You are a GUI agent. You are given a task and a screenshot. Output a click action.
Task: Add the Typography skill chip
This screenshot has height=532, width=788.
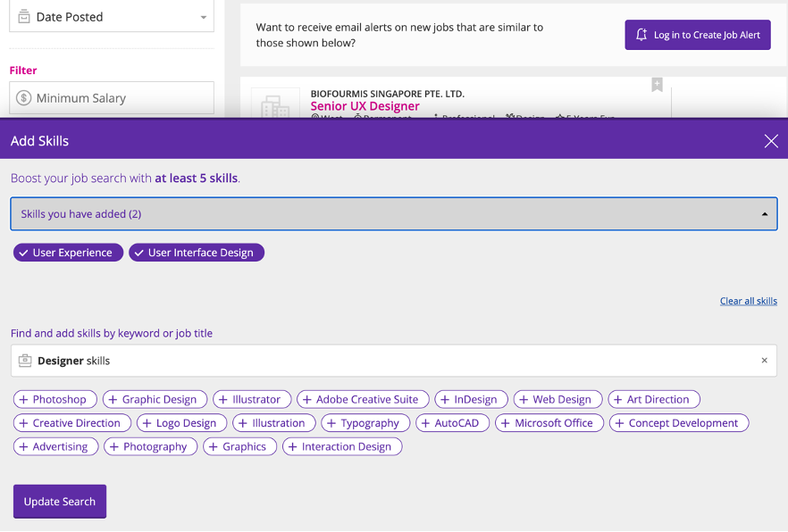(x=365, y=423)
